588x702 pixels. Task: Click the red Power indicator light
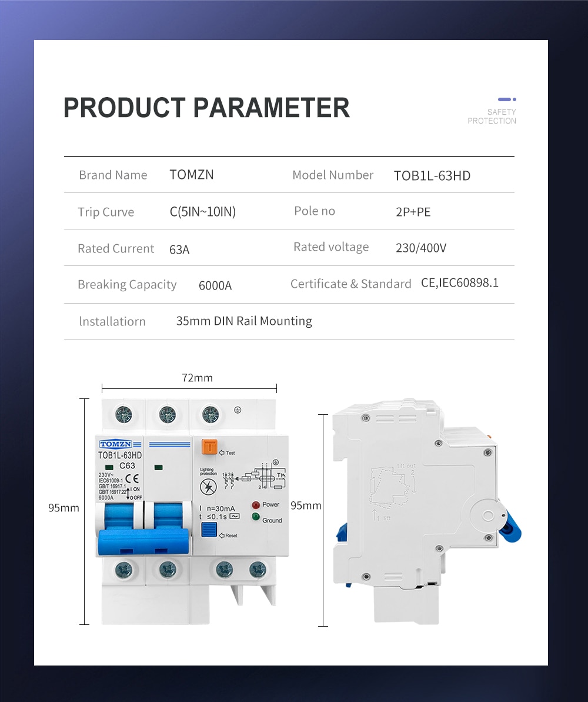[x=256, y=505]
